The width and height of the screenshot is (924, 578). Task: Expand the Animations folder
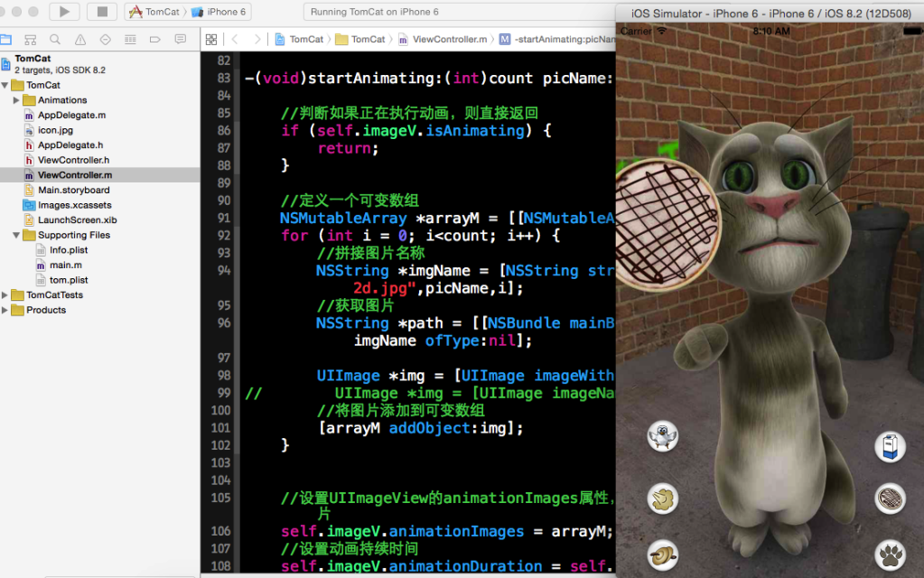(x=16, y=100)
